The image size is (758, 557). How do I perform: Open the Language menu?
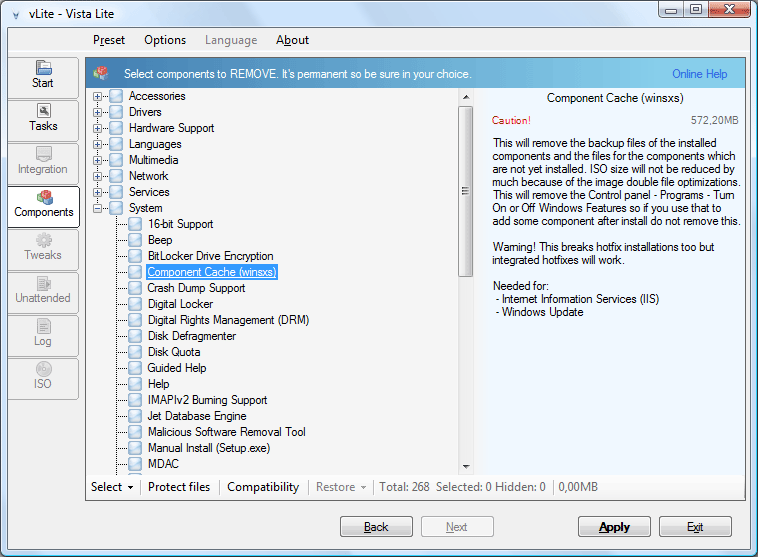click(231, 40)
